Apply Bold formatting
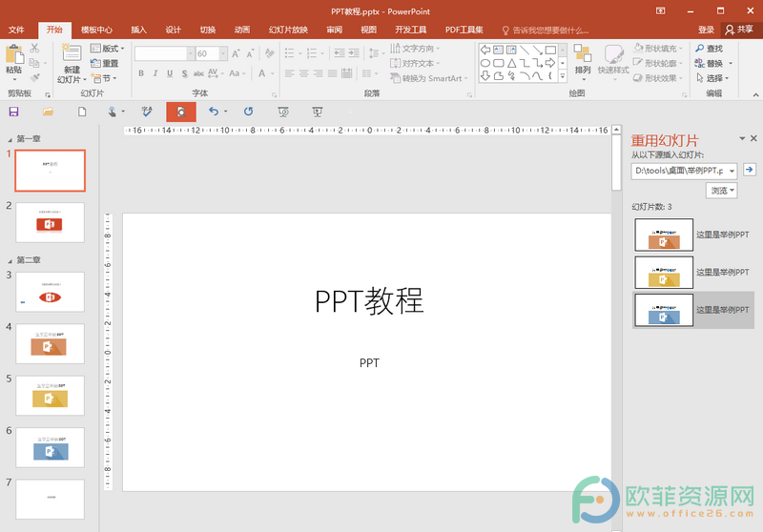This screenshot has height=532, width=763. click(141, 73)
